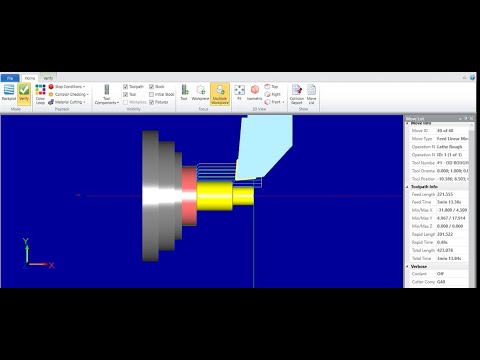The image size is (480, 360).
Task: Toggle Stock visibility checkbox
Action: tap(152, 87)
